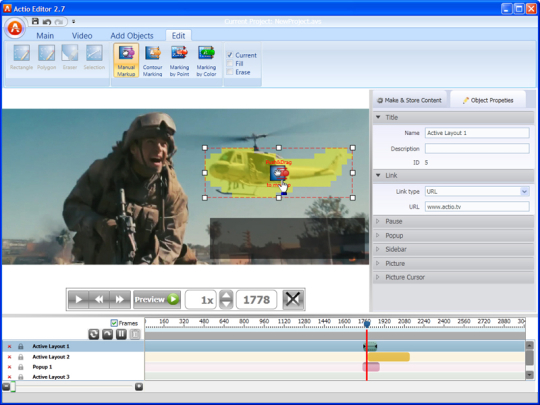
Task: Delete Popup 1 track with red X
Action: coord(9,367)
